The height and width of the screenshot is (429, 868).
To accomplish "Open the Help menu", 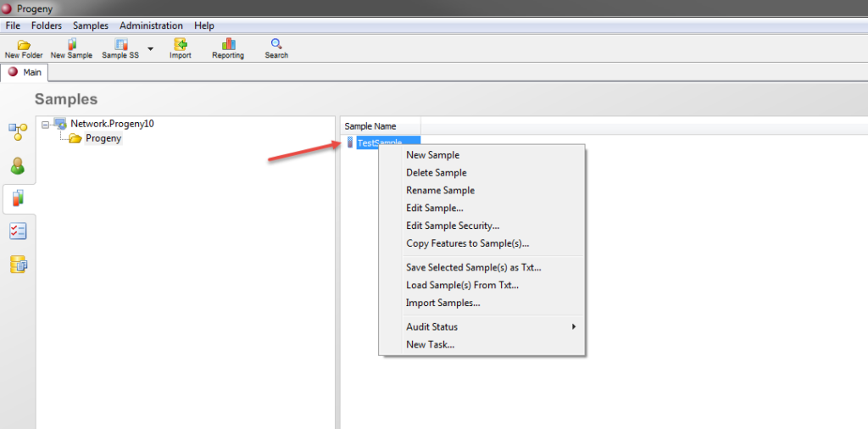I will pos(204,25).
